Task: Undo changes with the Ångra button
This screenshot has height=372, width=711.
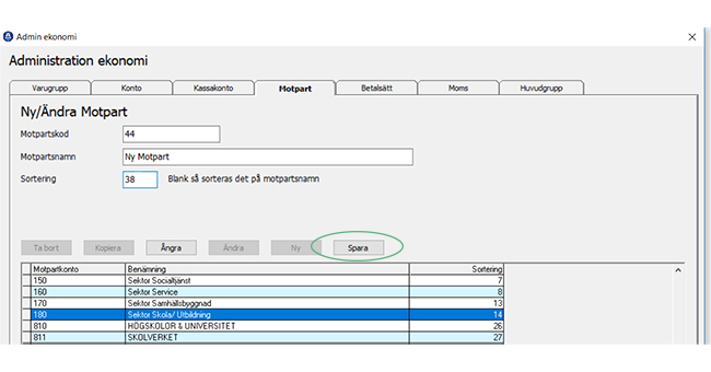Action: click(x=171, y=248)
